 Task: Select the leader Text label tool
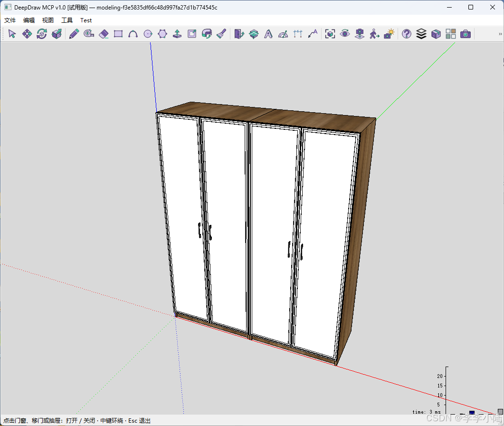(x=313, y=34)
